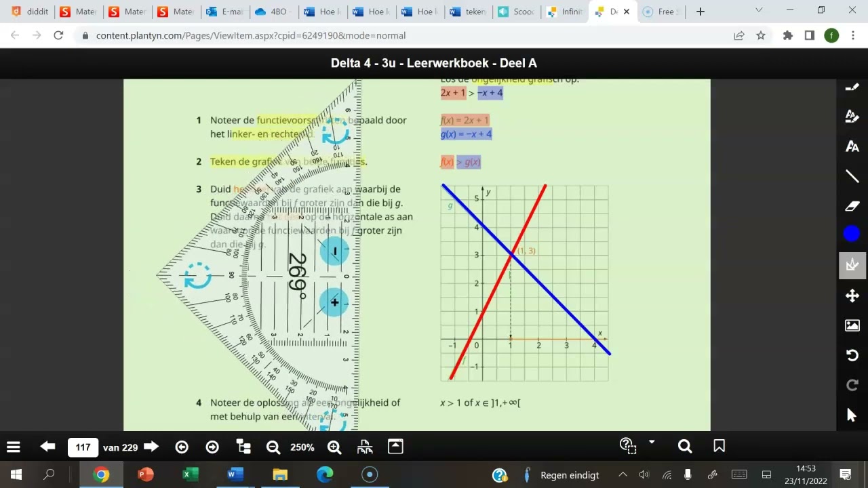The height and width of the screenshot is (488, 868).
Task: Toggle the geo-triangle protractor tool
Action: click(852, 265)
